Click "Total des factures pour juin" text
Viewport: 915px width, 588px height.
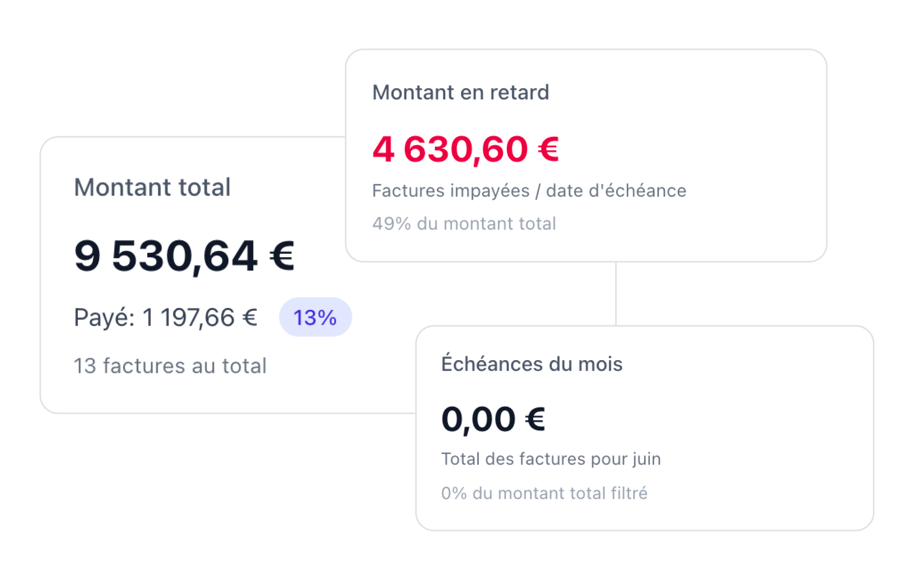pyautogui.click(x=550, y=459)
